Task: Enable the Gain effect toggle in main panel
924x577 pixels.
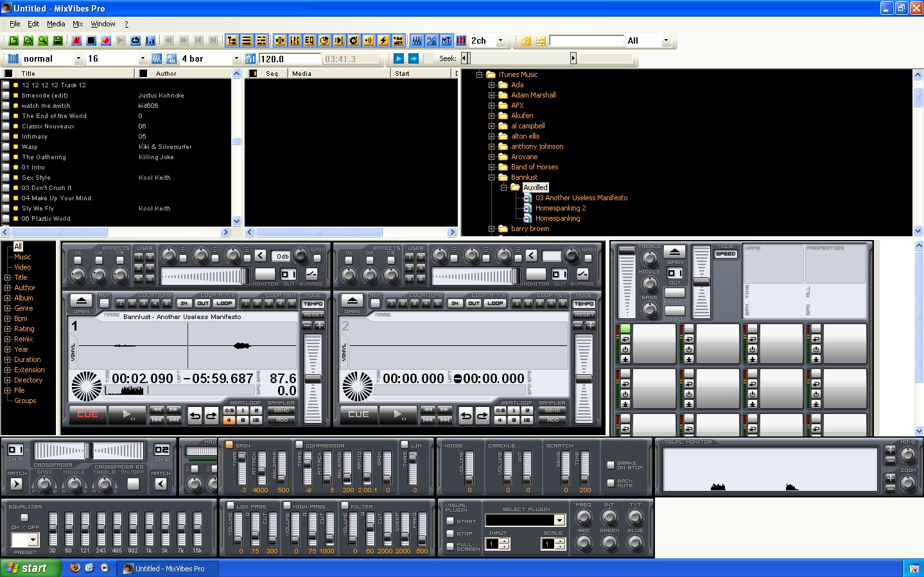Action: click(229, 444)
